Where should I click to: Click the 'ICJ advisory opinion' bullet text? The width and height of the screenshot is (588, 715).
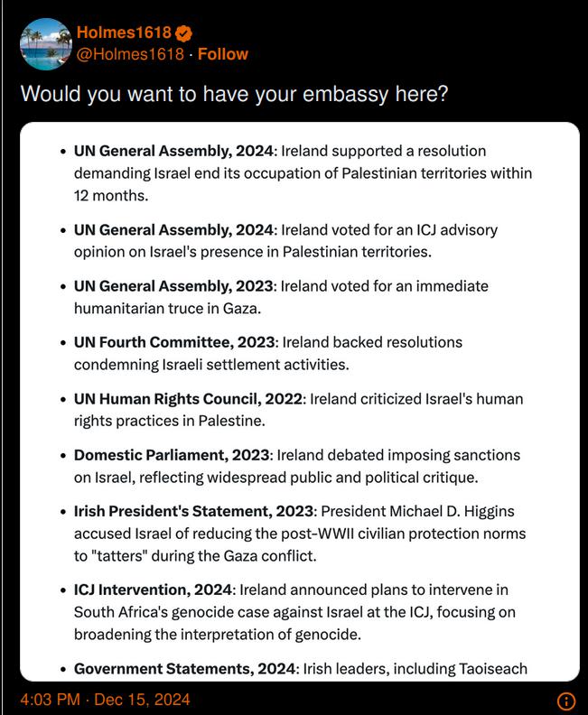point(285,241)
